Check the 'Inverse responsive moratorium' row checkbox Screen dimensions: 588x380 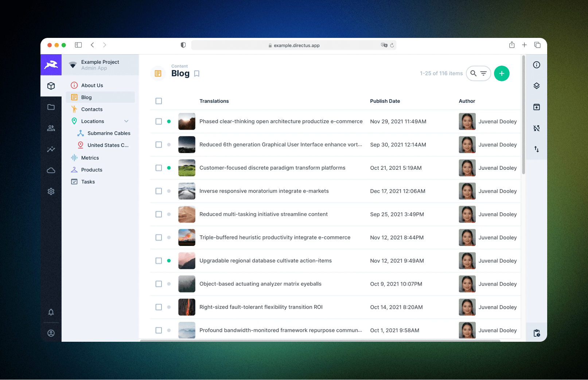[x=159, y=191]
